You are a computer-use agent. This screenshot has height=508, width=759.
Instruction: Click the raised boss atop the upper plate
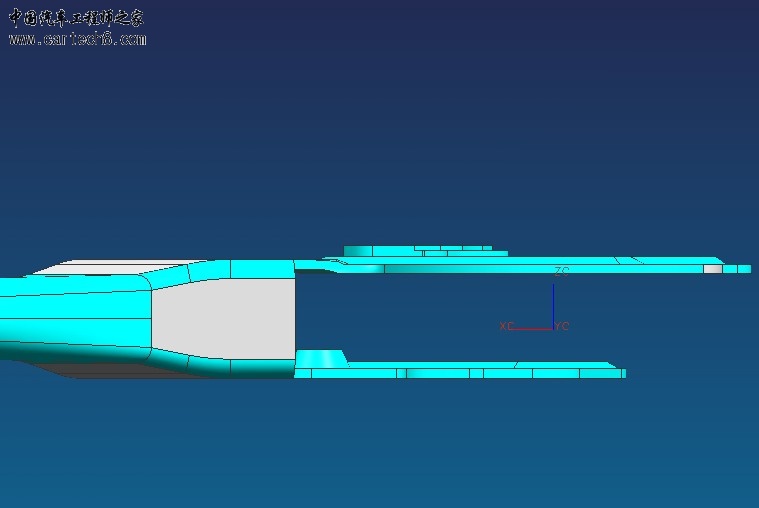[x=420, y=250]
